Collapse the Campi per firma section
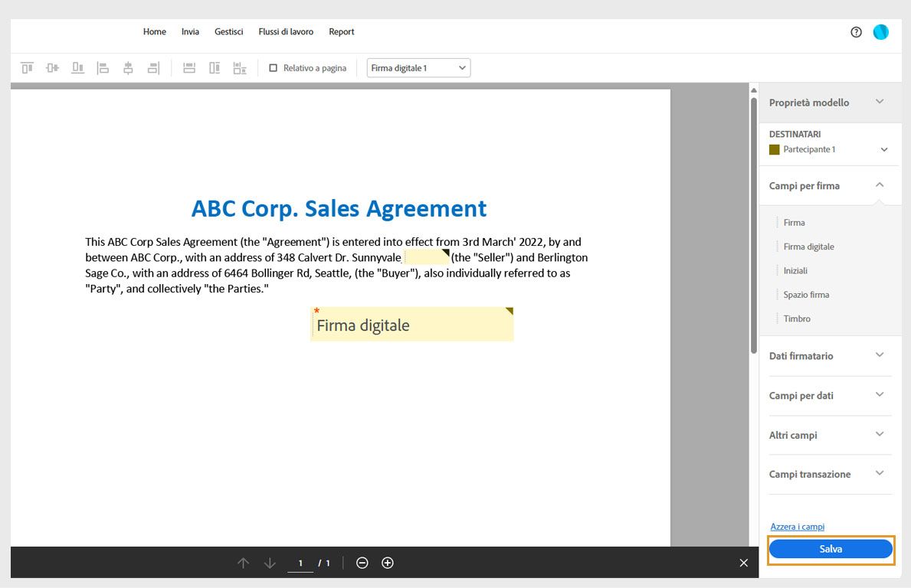Viewport: 911px width, 588px height. coord(830,185)
